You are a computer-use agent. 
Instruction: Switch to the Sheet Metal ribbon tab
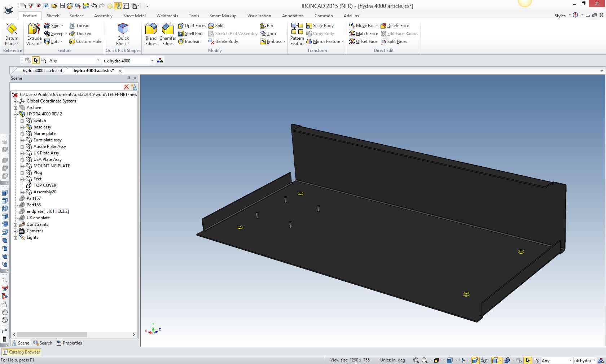pyautogui.click(x=134, y=16)
